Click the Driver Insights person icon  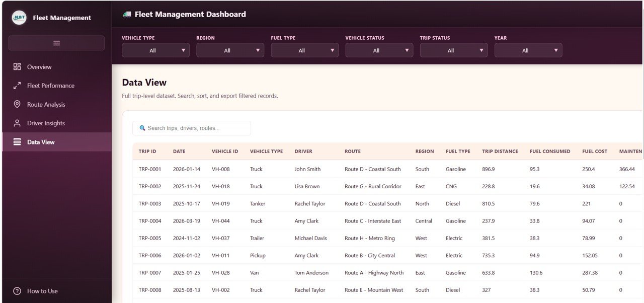[17, 123]
